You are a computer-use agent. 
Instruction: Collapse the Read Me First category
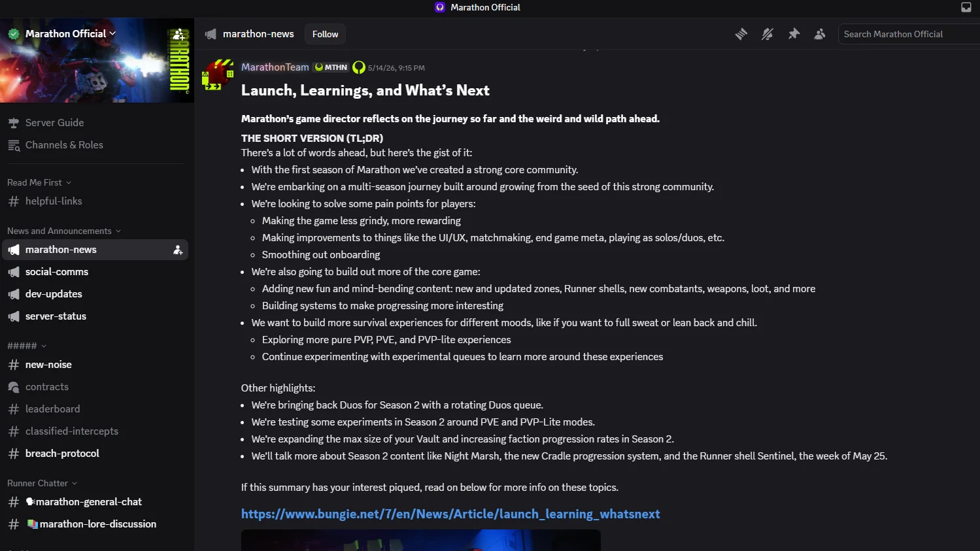pyautogui.click(x=39, y=182)
